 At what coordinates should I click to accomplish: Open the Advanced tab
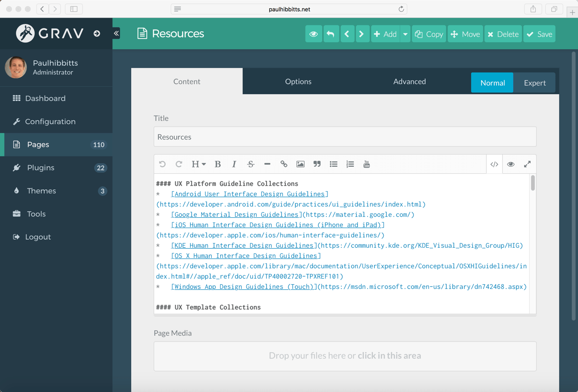coord(409,81)
